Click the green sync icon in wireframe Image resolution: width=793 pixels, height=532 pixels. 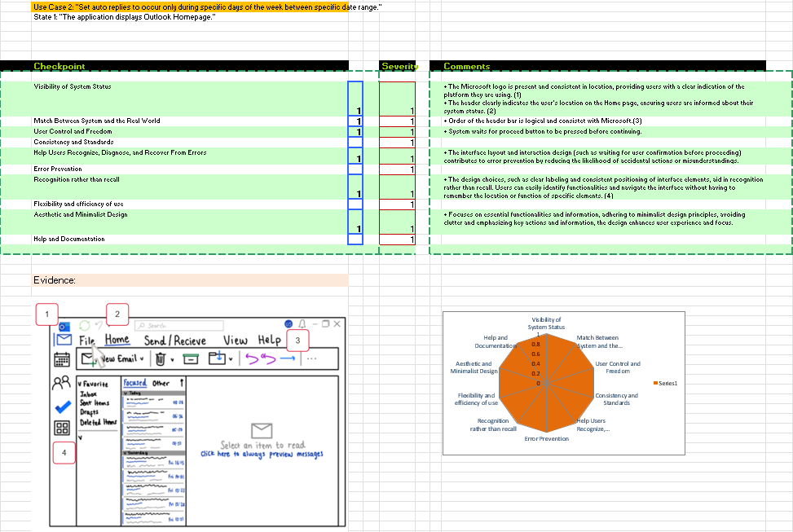tap(85, 325)
